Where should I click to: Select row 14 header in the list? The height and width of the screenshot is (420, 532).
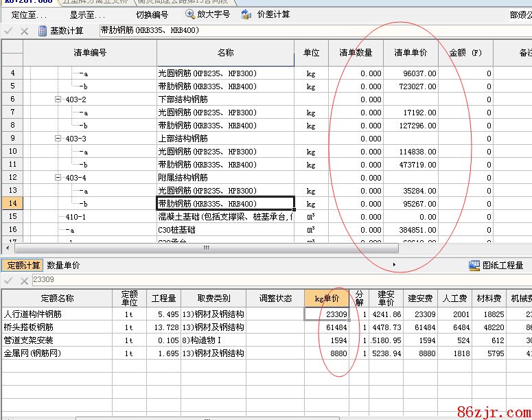point(12,204)
